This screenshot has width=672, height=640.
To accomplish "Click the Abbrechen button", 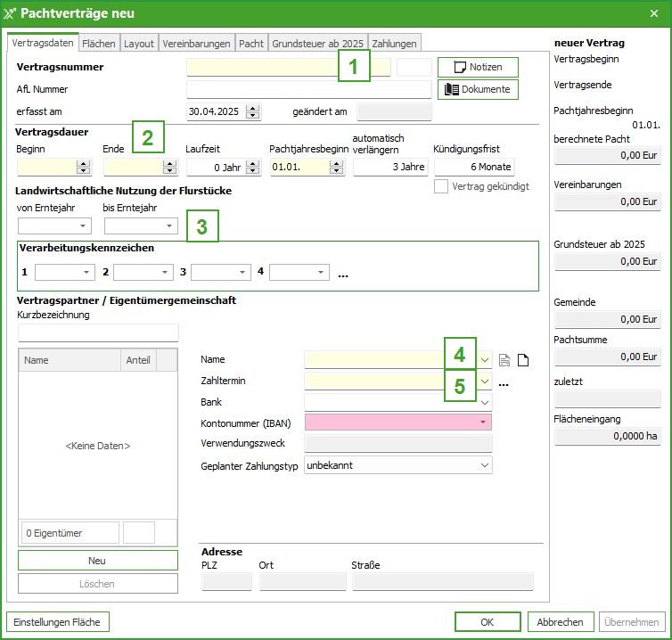I will pyautogui.click(x=560, y=622).
